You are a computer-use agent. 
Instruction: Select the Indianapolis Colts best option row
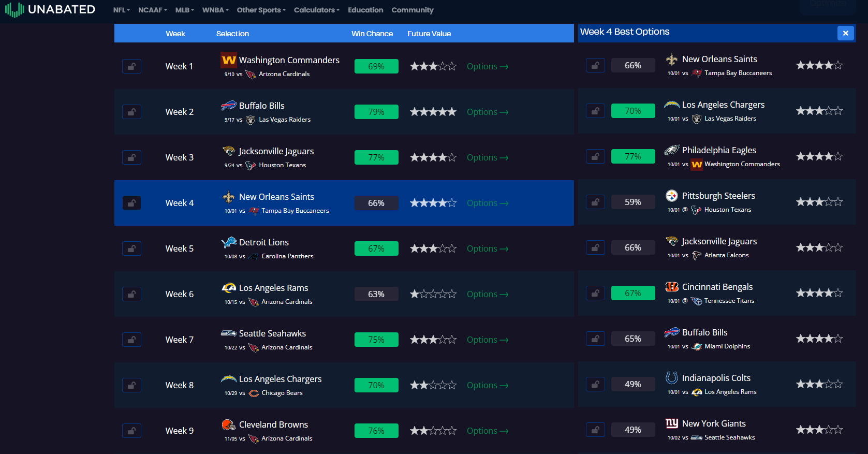(717, 384)
